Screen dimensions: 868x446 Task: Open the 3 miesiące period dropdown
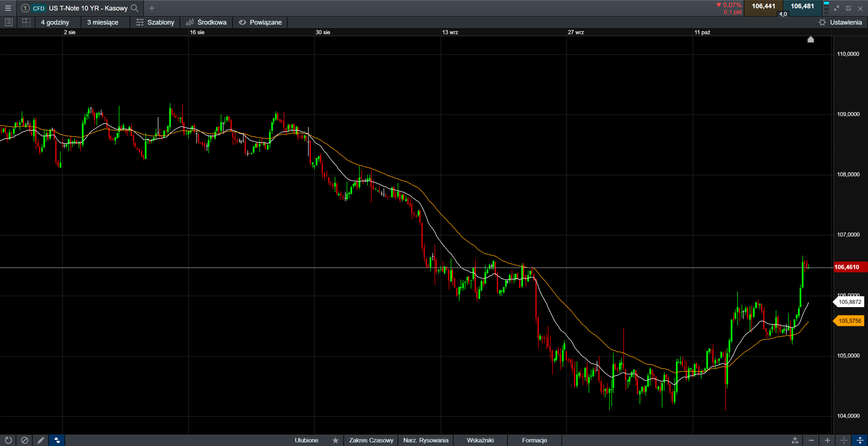[103, 22]
